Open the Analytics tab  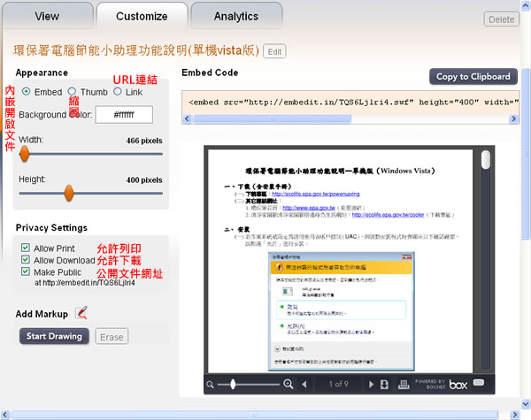[x=236, y=16]
